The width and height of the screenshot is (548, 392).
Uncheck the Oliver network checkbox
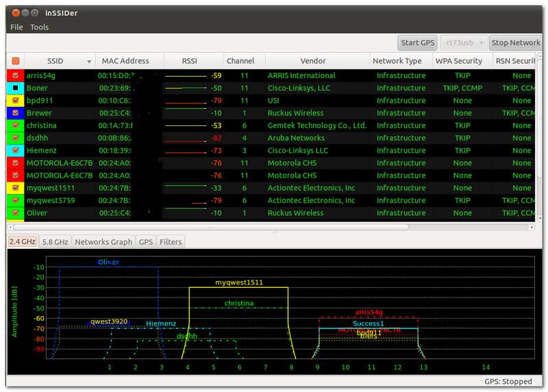(x=15, y=213)
